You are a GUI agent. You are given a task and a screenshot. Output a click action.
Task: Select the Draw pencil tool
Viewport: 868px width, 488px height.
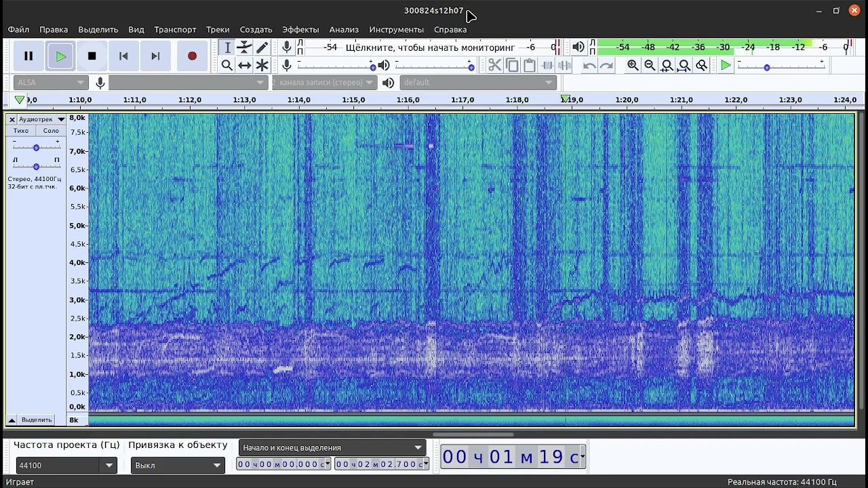[262, 47]
